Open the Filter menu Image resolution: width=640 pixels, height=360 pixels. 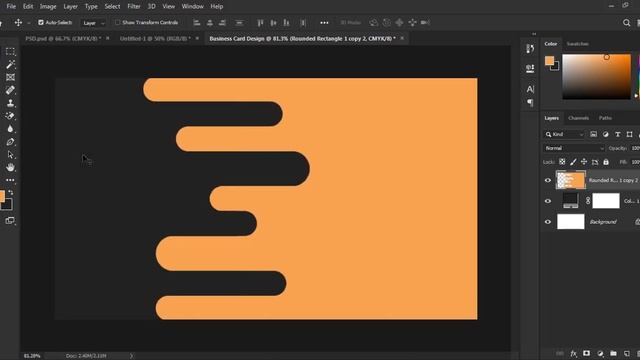(x=133, y=7)
